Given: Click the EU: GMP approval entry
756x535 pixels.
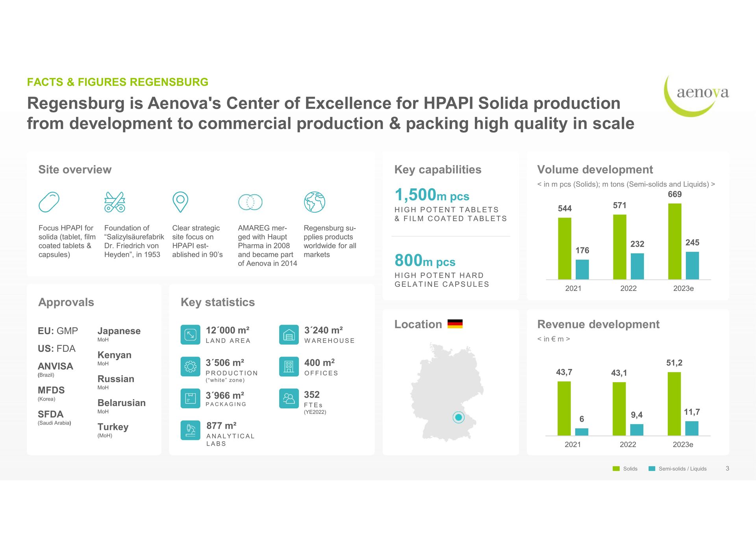Looking at the screenshot, I should 58,331.
